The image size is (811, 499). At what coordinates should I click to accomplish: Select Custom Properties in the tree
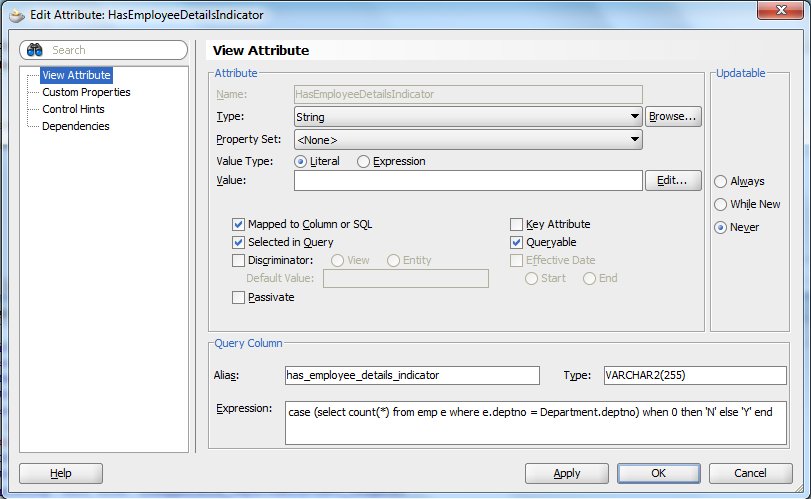point(86,92)
